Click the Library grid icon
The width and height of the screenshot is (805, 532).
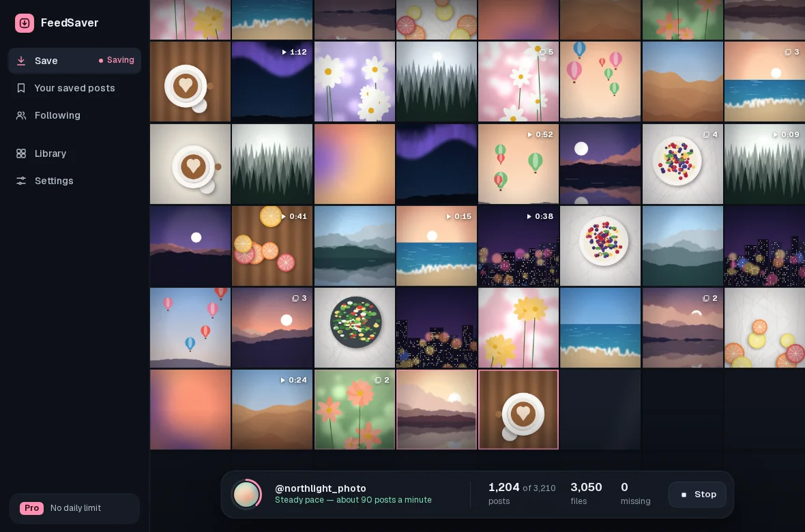pos(21,153)
